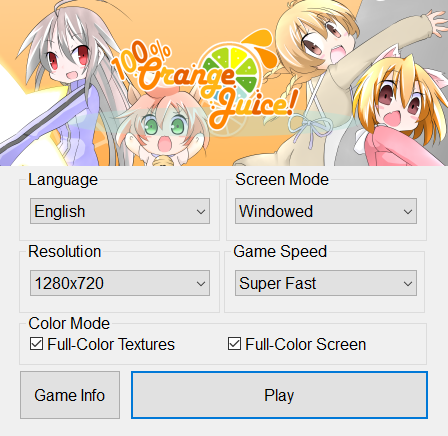448x436 pixels.
Task: Click the Language dropdown arrow chevron
Action: (201, 212)
